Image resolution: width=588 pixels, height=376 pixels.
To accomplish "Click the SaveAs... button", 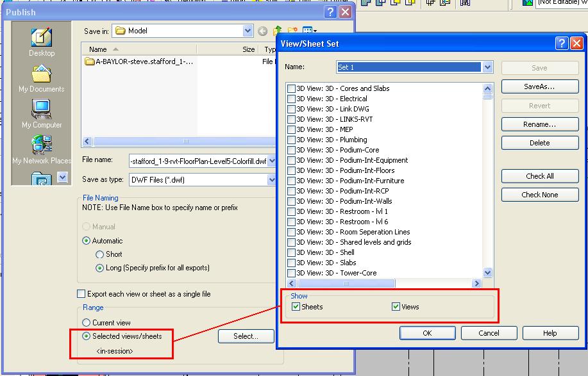I will 540,86.
